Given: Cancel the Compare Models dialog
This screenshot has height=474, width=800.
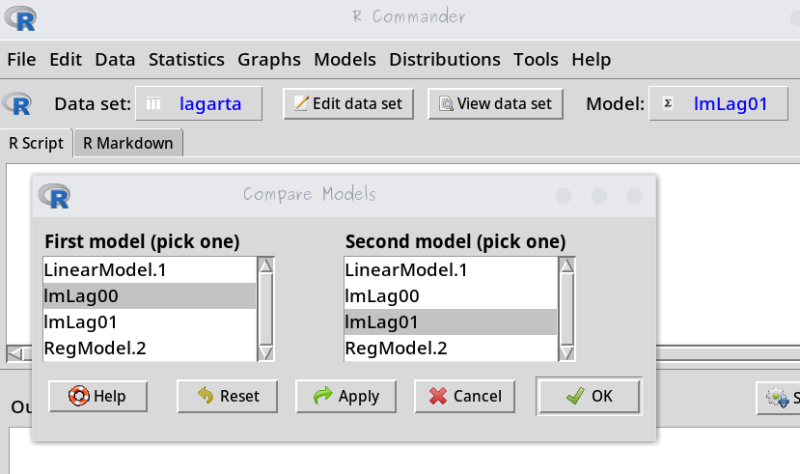Looking at the screenshot, I should coord(465,396).
